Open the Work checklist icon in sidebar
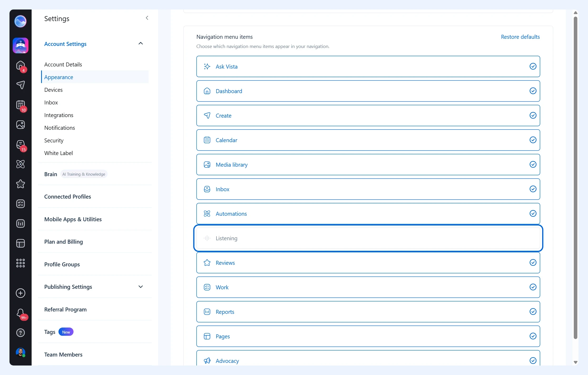This screenshot has width=588, height=375. pos(21,204)
